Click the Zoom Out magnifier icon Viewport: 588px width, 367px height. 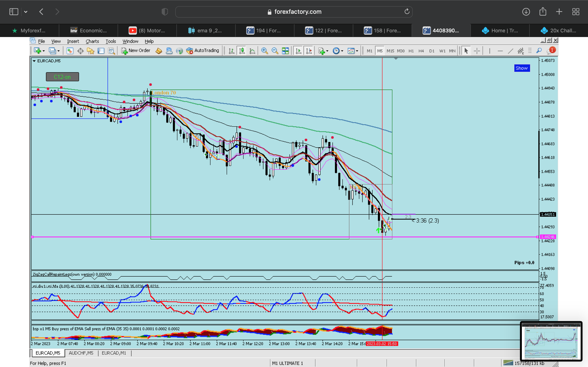click(274, 51)
